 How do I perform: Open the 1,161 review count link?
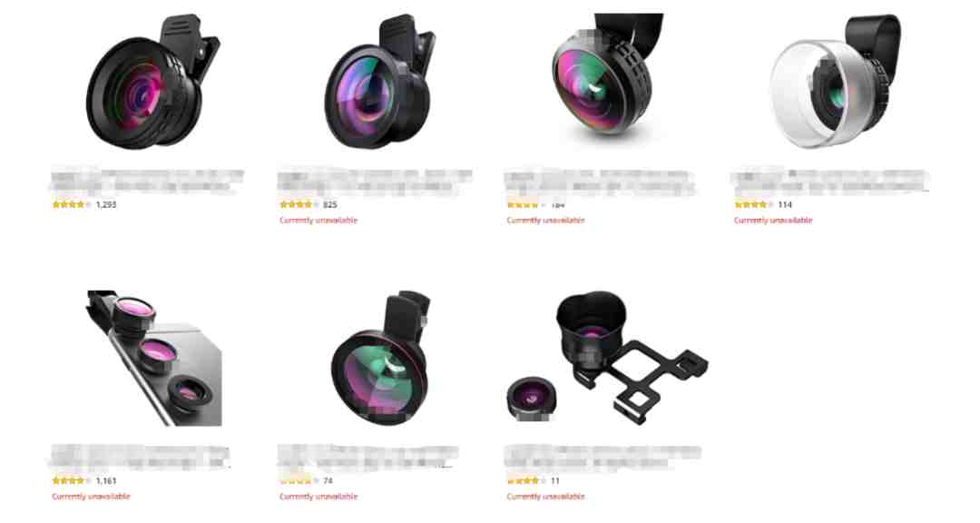(106, 480)
